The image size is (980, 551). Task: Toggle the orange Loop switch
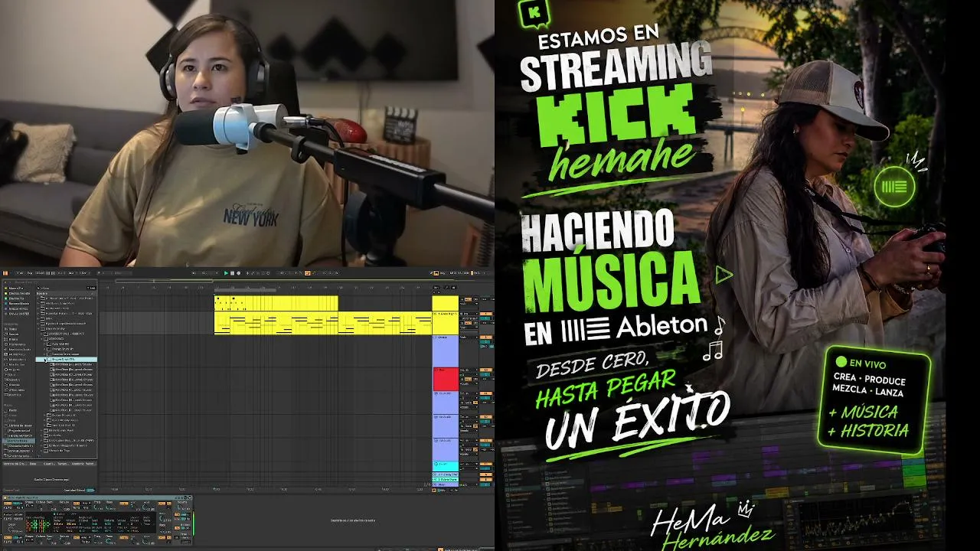pos(308,273)
